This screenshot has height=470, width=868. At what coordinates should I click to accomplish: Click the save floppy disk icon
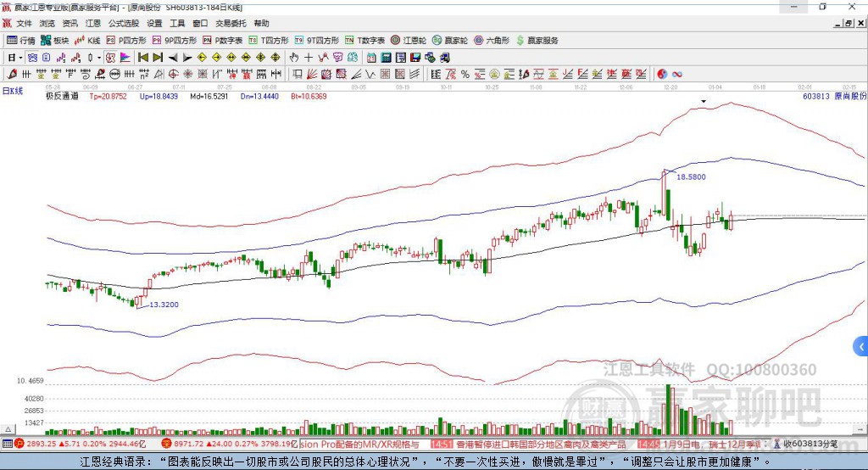point(415,58)
